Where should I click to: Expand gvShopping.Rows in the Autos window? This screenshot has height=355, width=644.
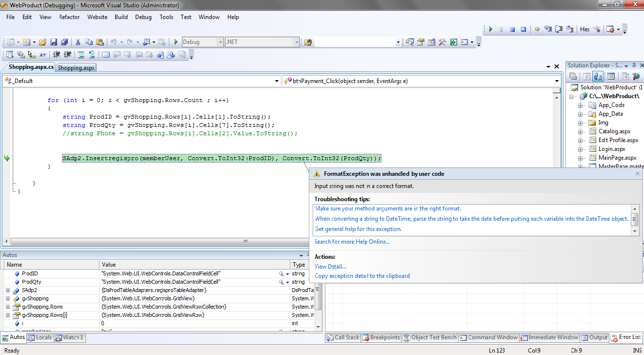(8, 307)
